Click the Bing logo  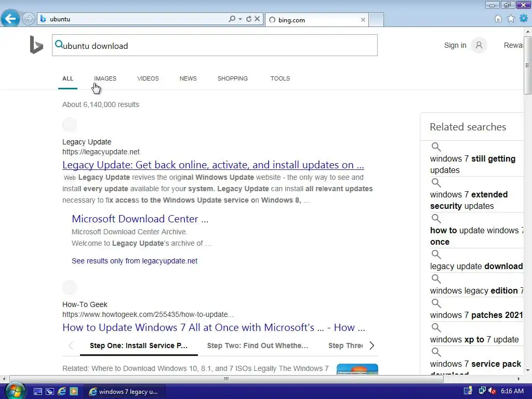(x=36, y=45)
